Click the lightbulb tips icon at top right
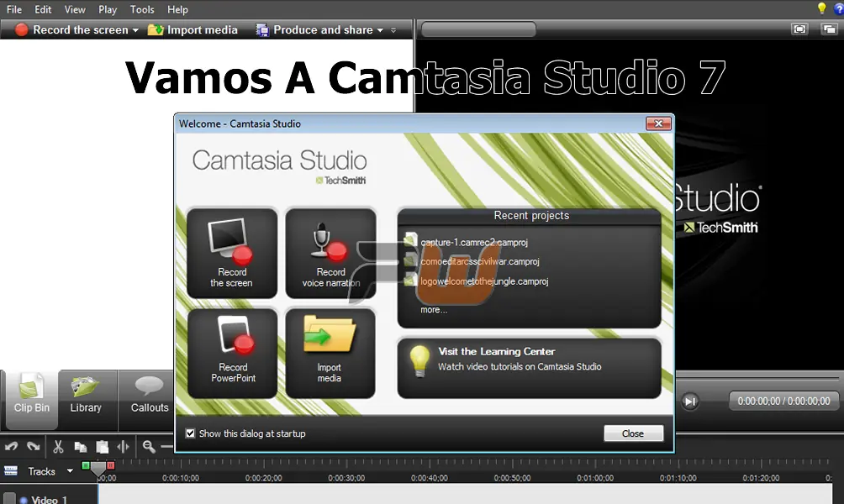This screenshot has width=844, height=504. coord(821,8)
